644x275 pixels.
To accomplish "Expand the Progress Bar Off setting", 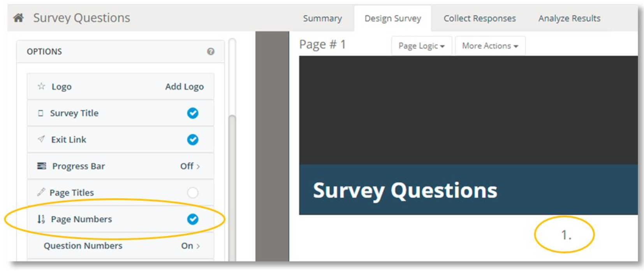I will [x=190, y=166].
